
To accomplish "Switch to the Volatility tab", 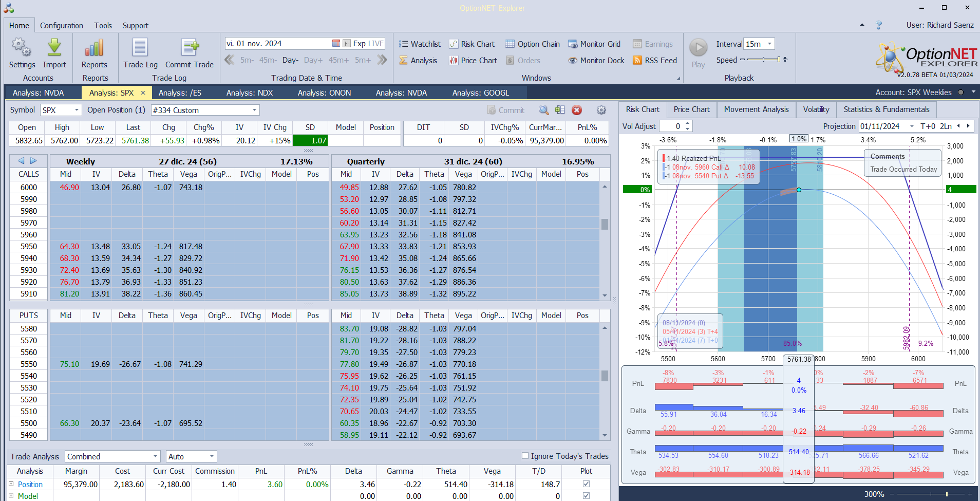I will coord(816,109).
